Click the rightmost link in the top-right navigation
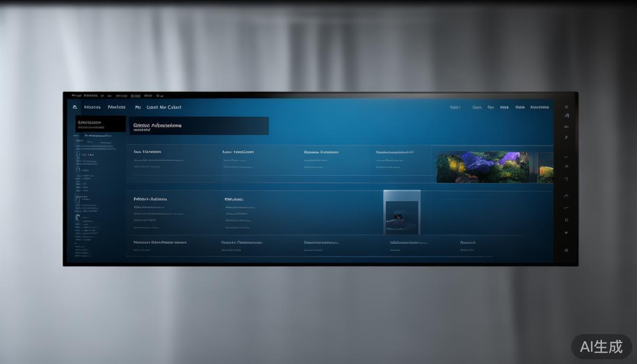 pyautogui.click(x=539, y=107)
